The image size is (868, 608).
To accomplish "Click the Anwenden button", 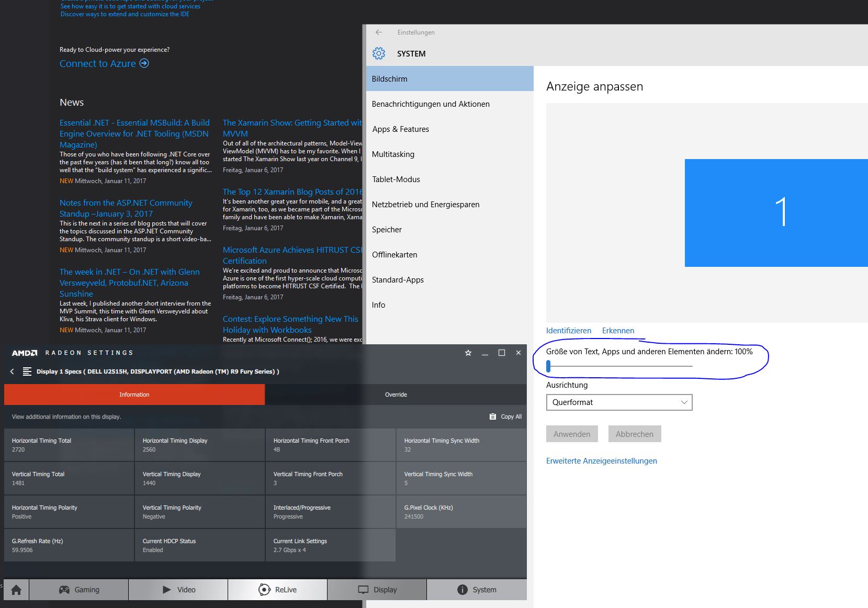I will point(572,434).
